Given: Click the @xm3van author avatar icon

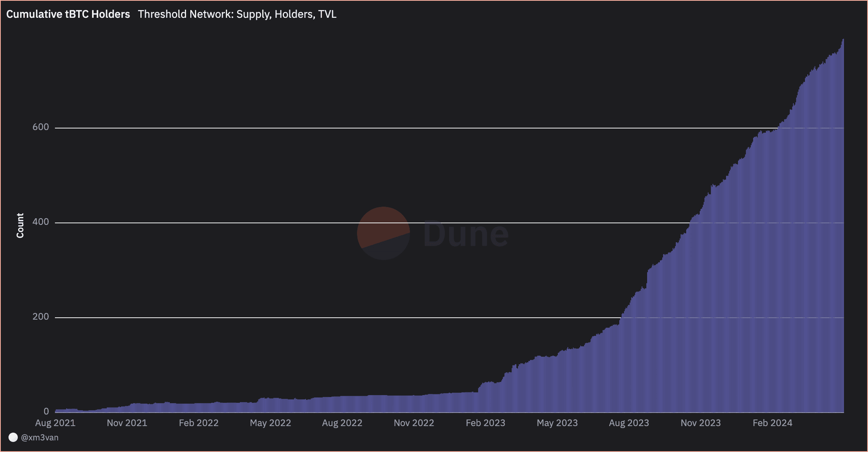Looking at the screenshot, I should pos(13,437).
